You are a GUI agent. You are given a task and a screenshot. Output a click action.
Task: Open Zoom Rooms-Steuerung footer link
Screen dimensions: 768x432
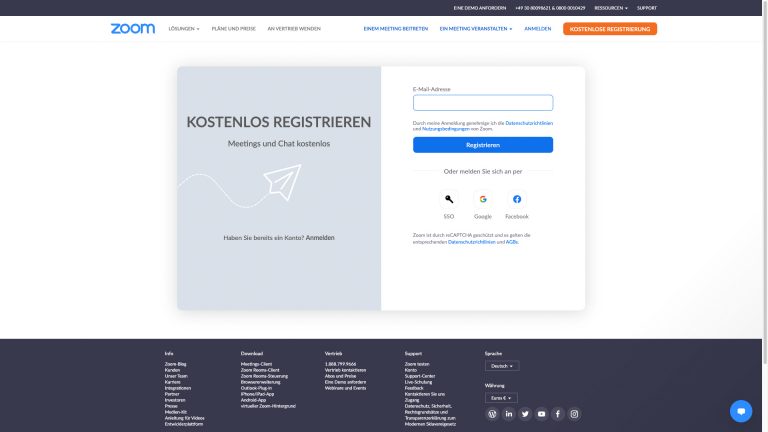coord(264,376)
